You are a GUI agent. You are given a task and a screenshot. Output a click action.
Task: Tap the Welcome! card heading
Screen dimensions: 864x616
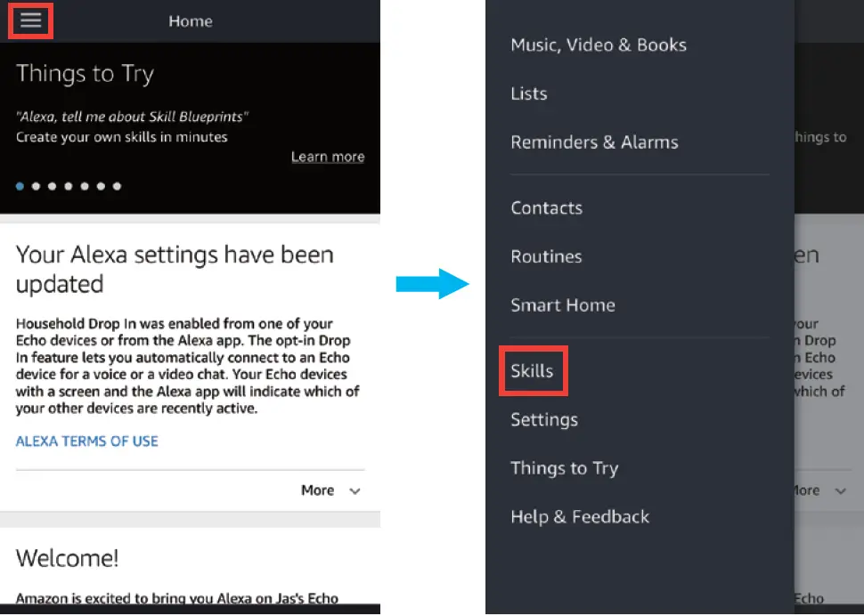point(68,558)
